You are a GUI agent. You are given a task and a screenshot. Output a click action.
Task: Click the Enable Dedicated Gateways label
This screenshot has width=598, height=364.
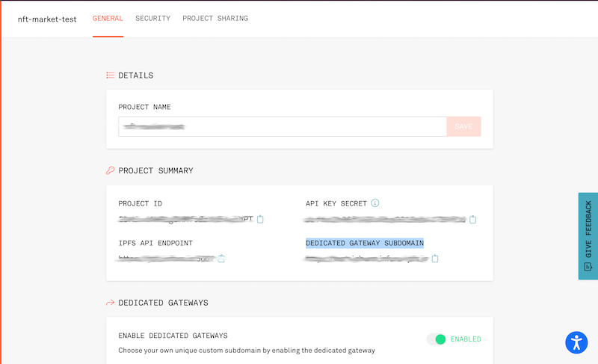pyautogui.click(x=173, y=336)
